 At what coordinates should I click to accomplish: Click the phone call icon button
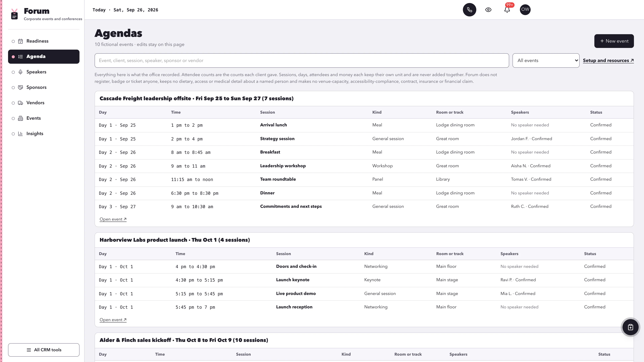coord(470,10)
